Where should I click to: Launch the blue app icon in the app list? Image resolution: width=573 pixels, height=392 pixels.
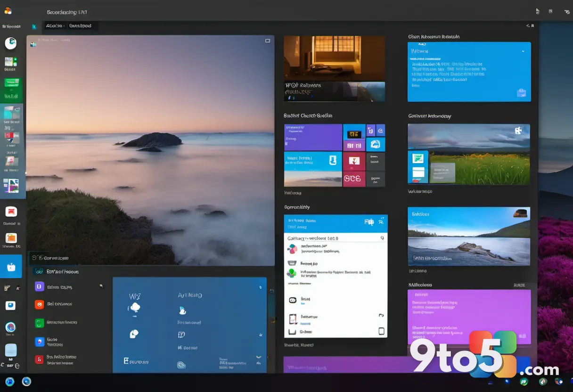pyautogui.click(x=39, y=341)
